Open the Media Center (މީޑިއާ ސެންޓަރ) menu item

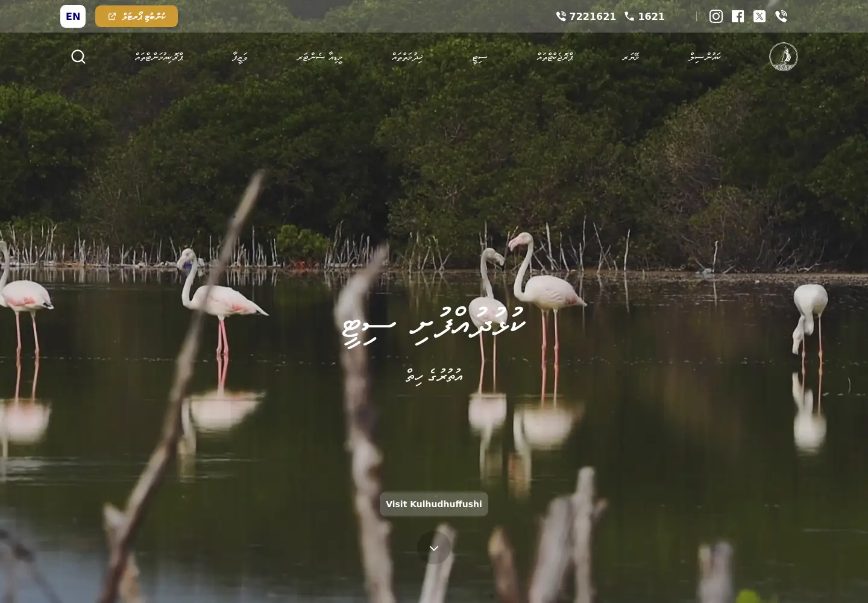319,57
